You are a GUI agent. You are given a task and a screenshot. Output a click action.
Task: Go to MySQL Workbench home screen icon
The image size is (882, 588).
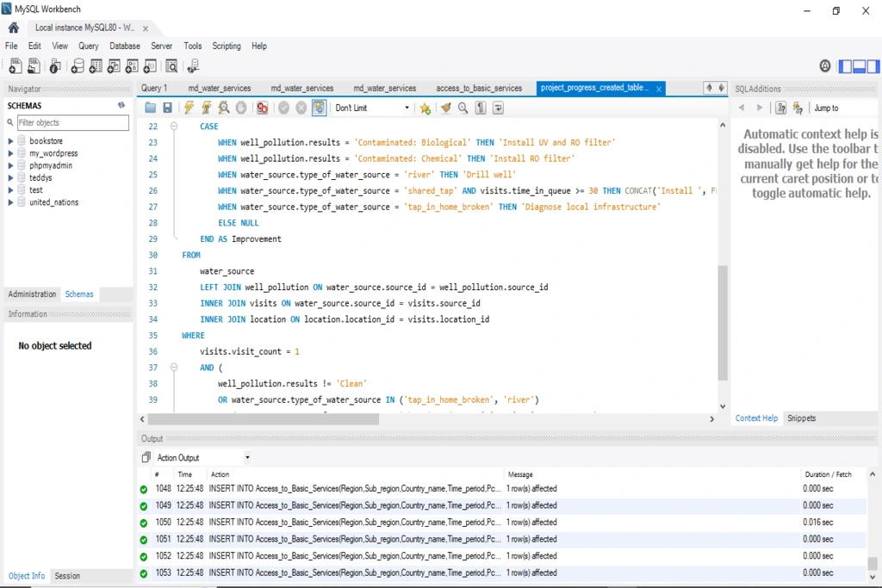14,28
